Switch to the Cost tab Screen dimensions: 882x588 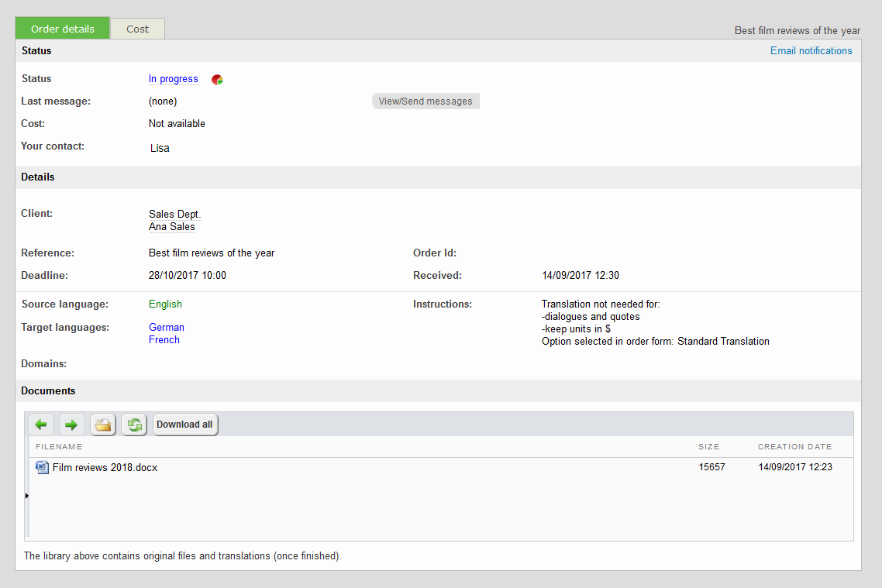click(137, 29)
